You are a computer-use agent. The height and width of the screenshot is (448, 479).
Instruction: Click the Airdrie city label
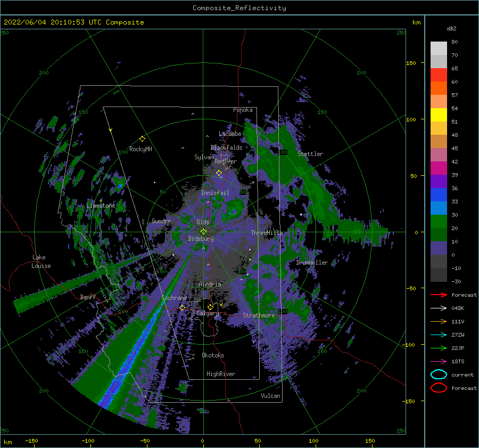(210, 284)
